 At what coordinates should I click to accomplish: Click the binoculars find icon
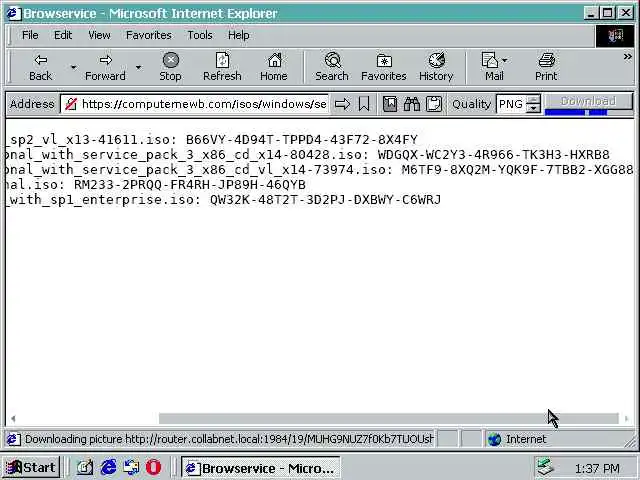click(412, 104)
